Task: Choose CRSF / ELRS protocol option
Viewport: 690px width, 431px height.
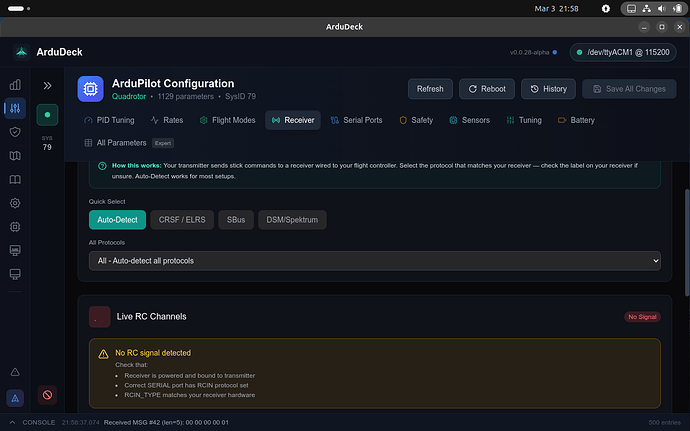Action: tap(181, 219)
